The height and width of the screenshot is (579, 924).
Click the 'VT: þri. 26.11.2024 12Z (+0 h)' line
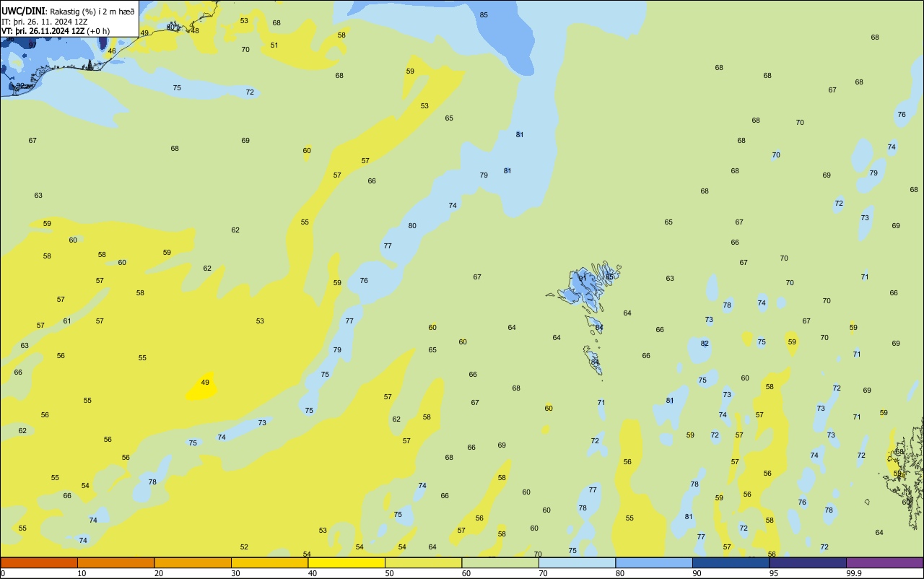tap(56, 31)
